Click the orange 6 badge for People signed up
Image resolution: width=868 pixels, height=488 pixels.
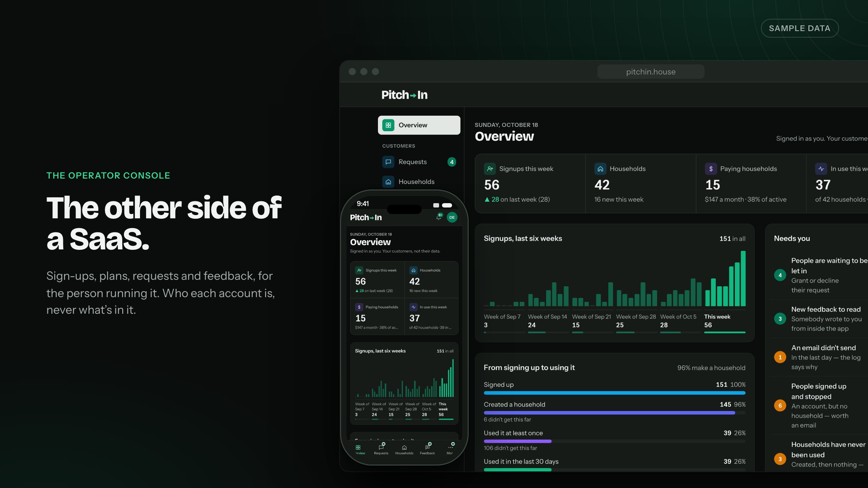click(780, 406)
